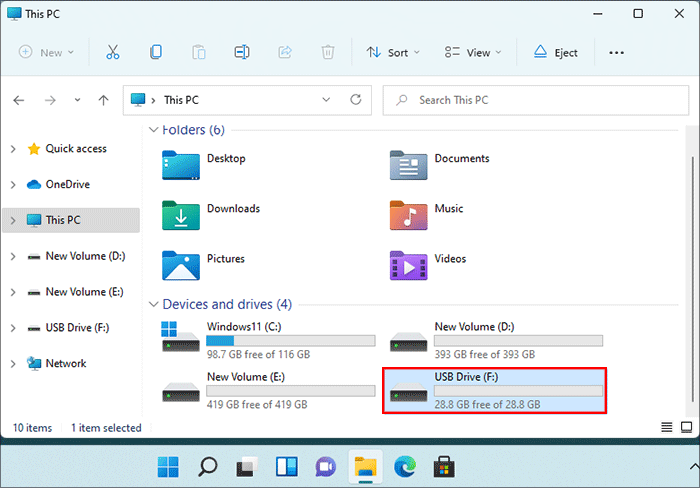Click the Rename icon in toolbar
700x488 pixels.
click(x=242, y=52)
